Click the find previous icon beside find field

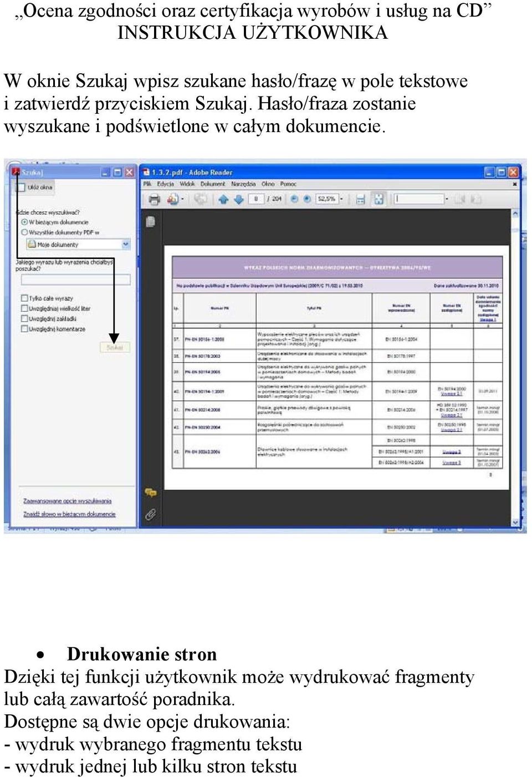(460, 199)
